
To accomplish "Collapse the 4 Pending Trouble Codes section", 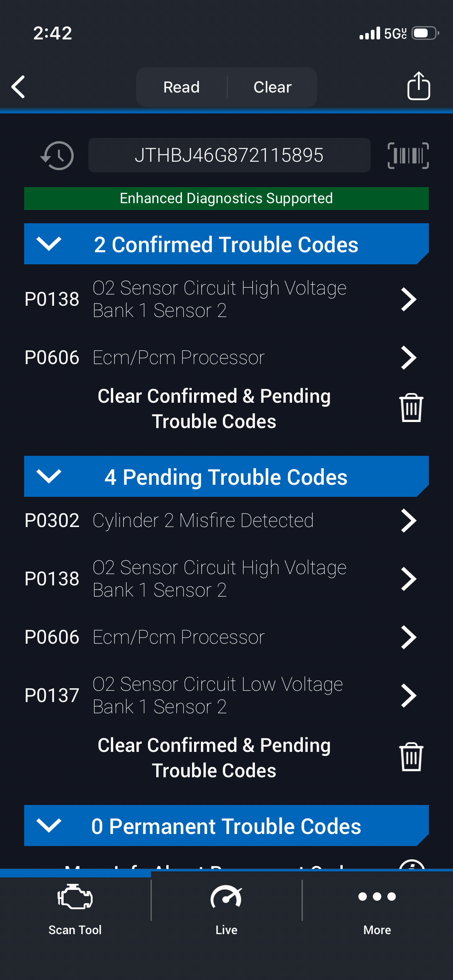I will 49,476.
